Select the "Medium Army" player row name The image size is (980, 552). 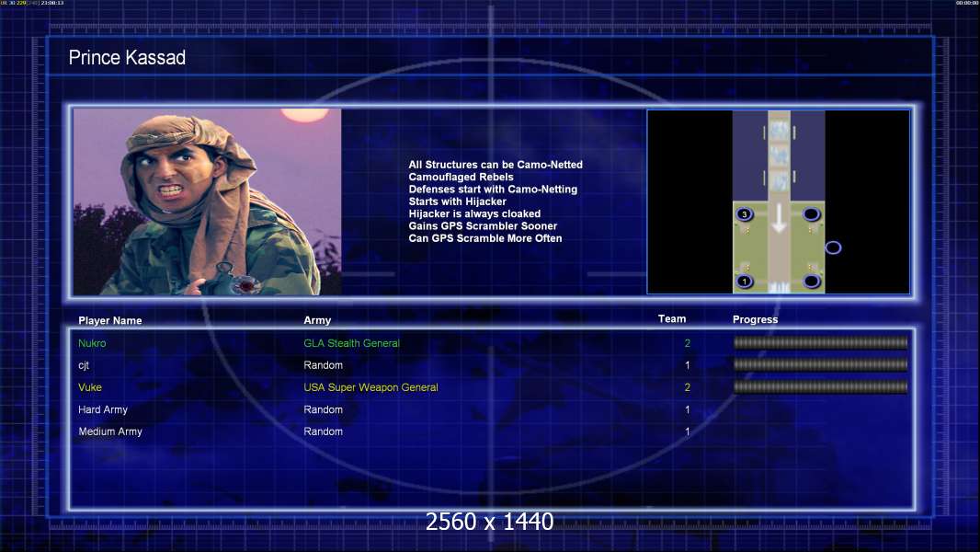[x=110, y=431]
